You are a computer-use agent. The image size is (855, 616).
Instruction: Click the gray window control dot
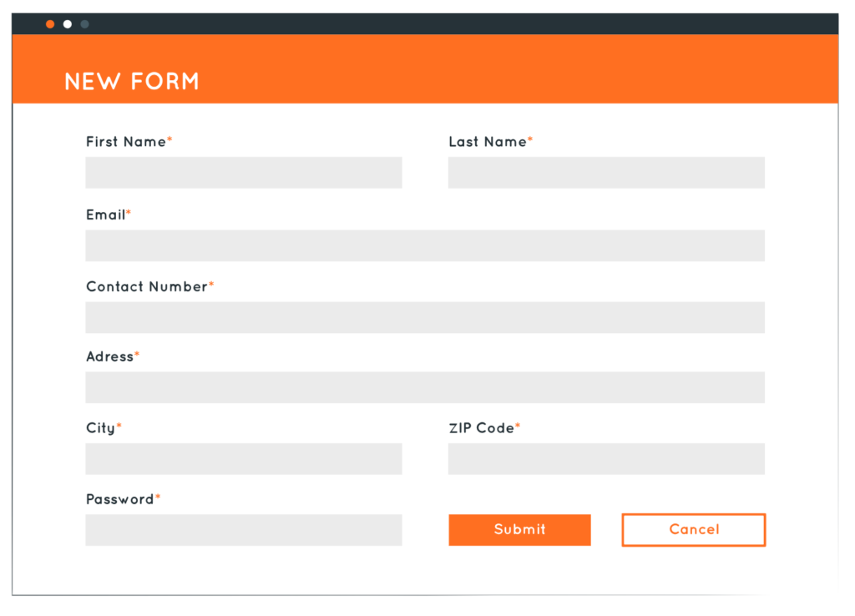click(x=83, y=23)
